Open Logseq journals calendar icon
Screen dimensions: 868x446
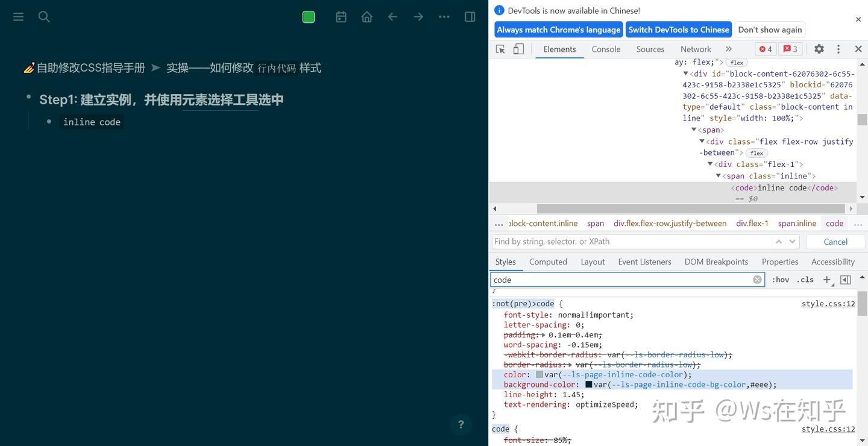pos(341,17)
